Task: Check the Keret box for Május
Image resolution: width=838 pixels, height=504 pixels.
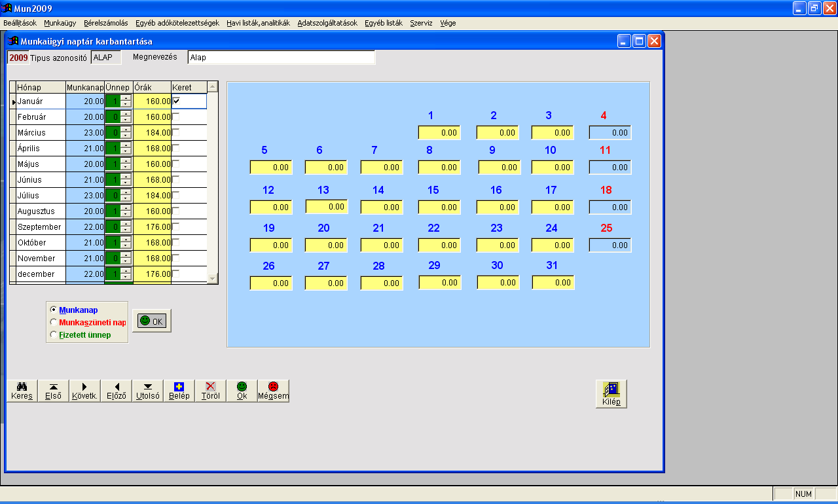Action: point(176,164)
